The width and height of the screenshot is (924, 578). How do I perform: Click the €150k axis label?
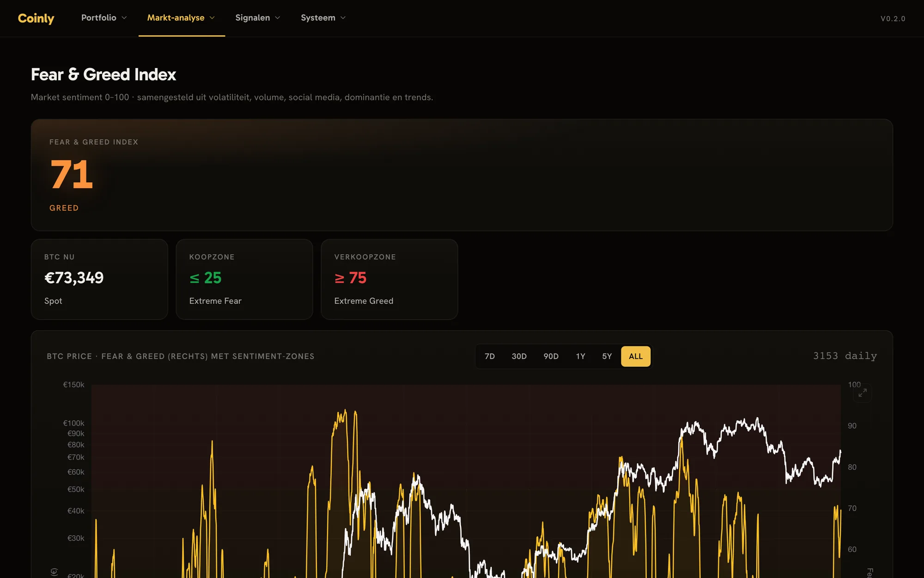[74, 385]
